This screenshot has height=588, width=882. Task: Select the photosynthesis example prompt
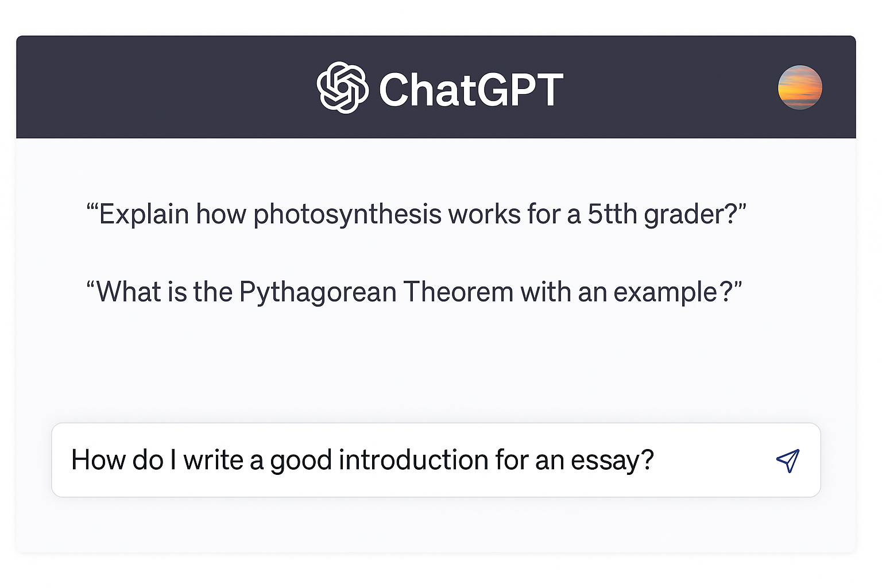coord(416,214)
